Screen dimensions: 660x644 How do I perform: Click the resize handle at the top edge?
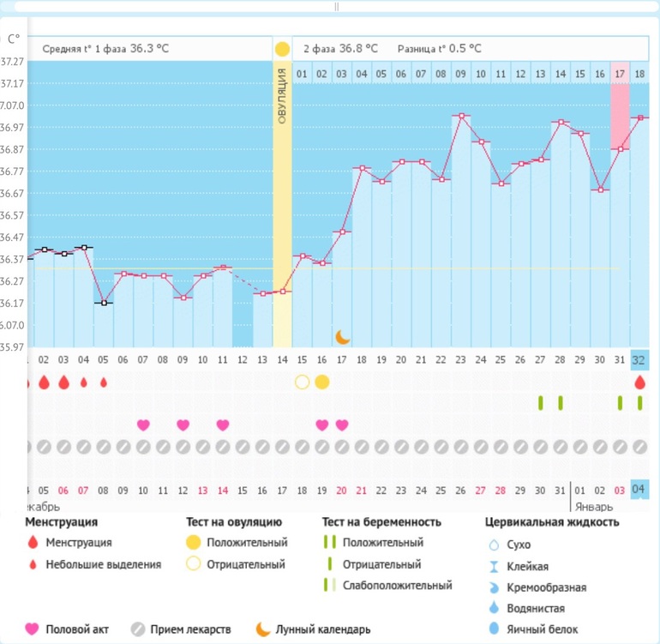coord(336,6)
